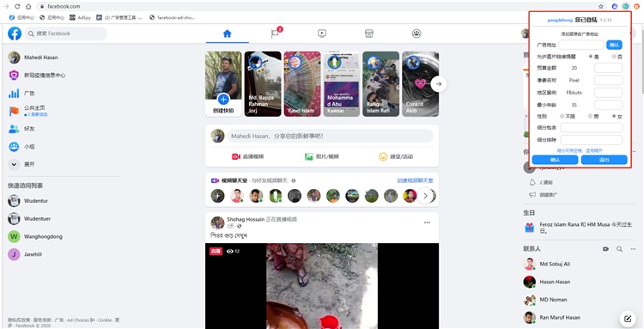The width and height of the screenshot is (644, 329).
Task: Click the 分享你的新鲜事吧 post composer box
Action: tap(331, 136)
